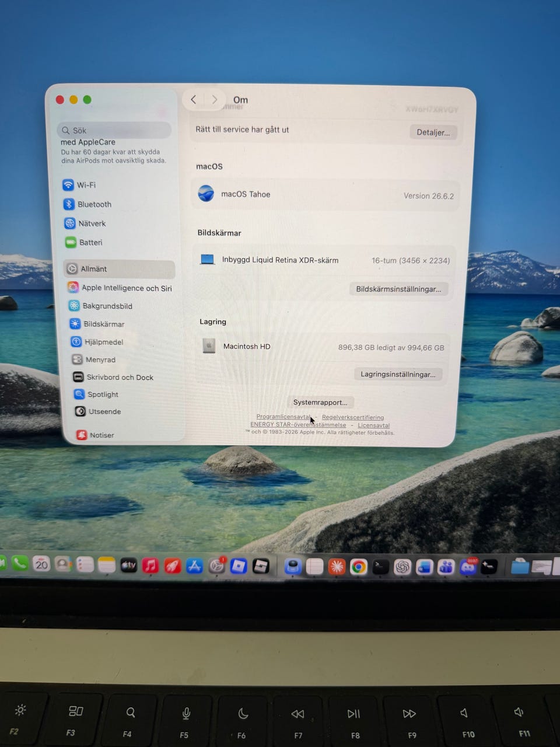Click the macOS Tahoe logo icon
Viewport: 560px width, 747px height.
tap(206, 193)
